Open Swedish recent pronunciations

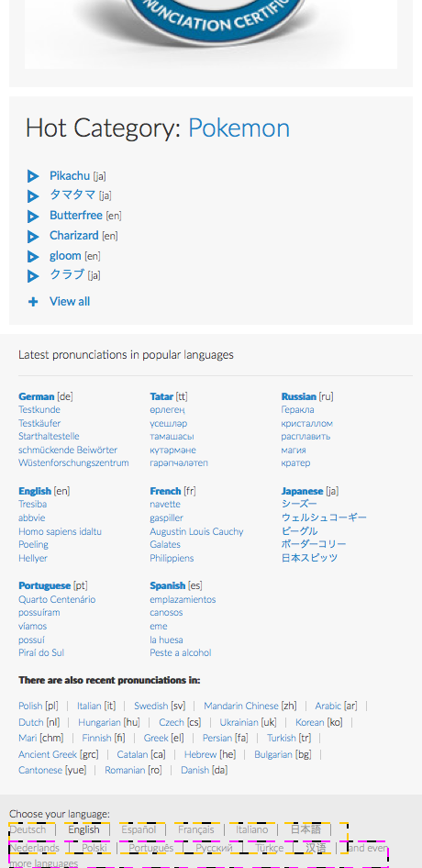(x=151, y=706)
